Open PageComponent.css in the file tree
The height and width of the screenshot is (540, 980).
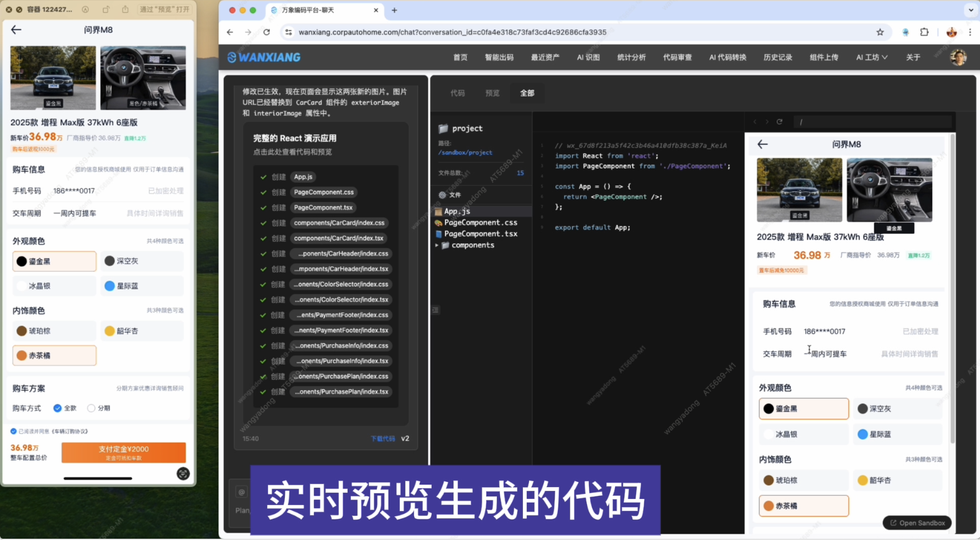click(481, 223)
